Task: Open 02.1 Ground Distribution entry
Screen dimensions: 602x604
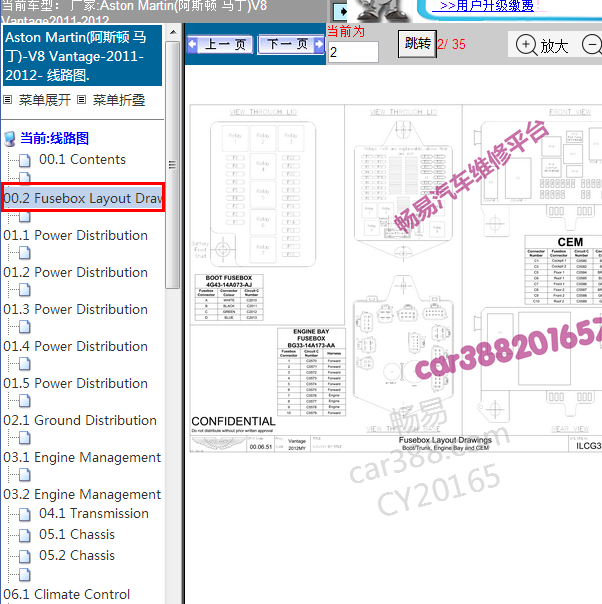Action: (x=80, y=420)
